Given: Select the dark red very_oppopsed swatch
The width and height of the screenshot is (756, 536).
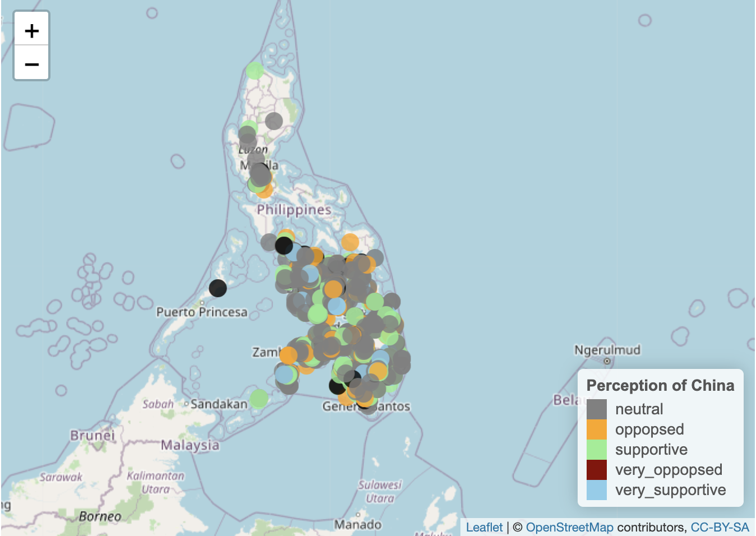Looking at the screenshot, I should (x=596, y=470).
